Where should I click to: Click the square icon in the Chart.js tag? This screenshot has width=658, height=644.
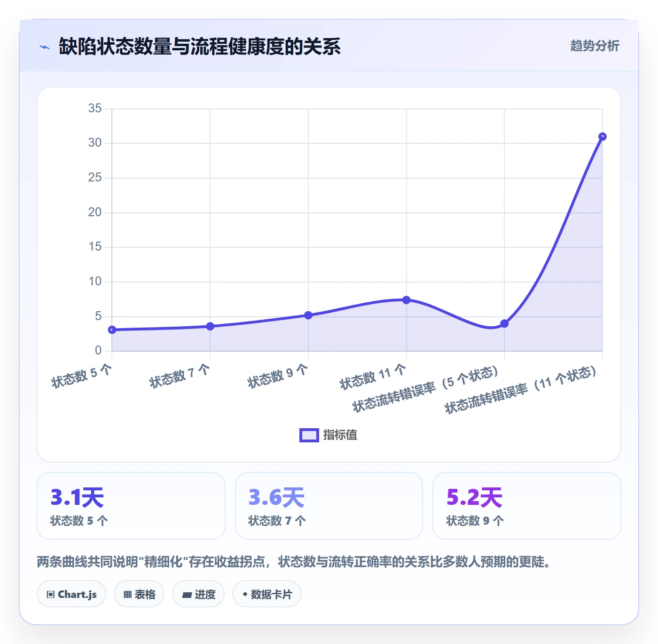click(51, 595)
